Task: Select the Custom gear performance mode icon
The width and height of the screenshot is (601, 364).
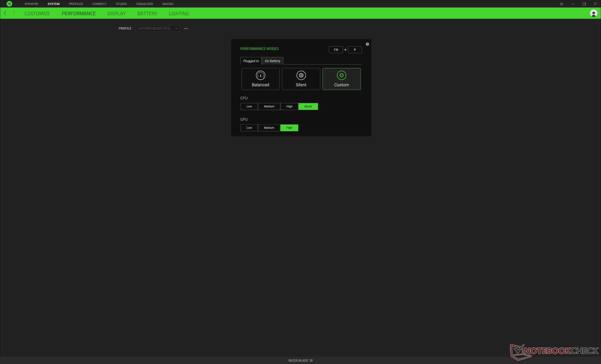Action: (x=341, y=75)
